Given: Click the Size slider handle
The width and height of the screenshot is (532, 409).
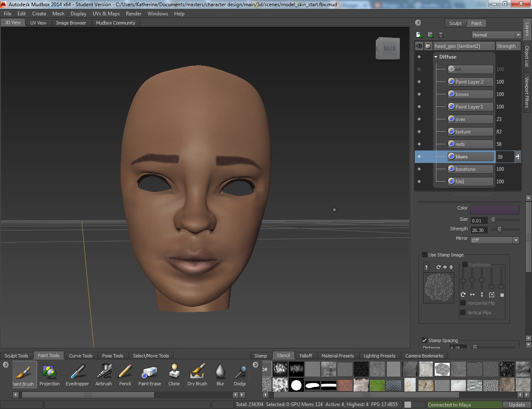Looking at the screenshot, I should click(493, 220).
